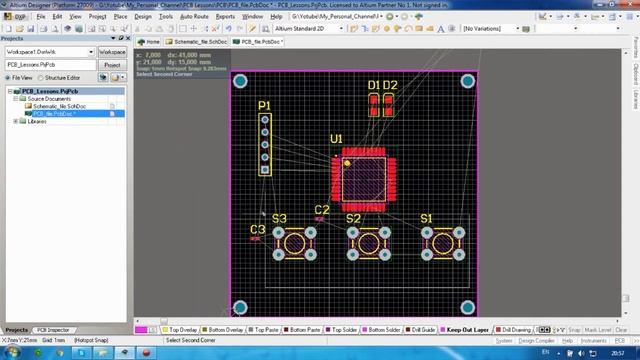The height and width of the screenshot is (360, 640).
Task: Open the dropdown arrow beside the back button
Action: tap(397, 17)
